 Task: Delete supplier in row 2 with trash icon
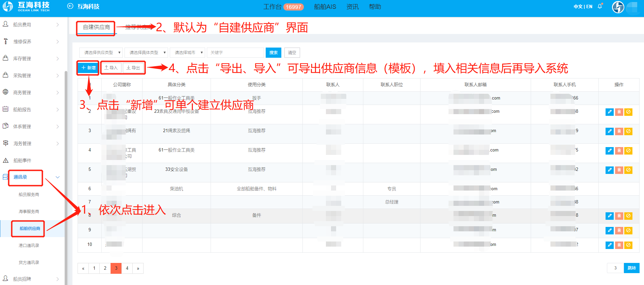click(619, 112)
